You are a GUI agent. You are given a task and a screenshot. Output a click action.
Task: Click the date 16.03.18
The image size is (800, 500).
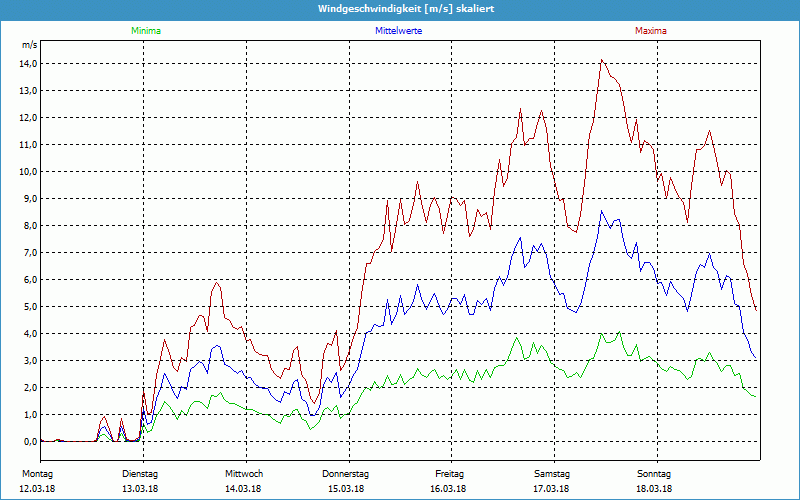click(448, 489)
